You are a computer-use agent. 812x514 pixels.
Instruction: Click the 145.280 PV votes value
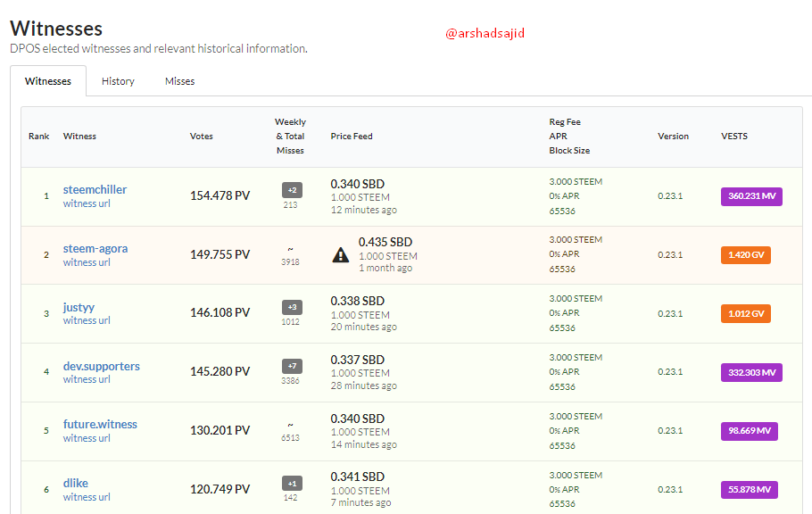[220, 372]
